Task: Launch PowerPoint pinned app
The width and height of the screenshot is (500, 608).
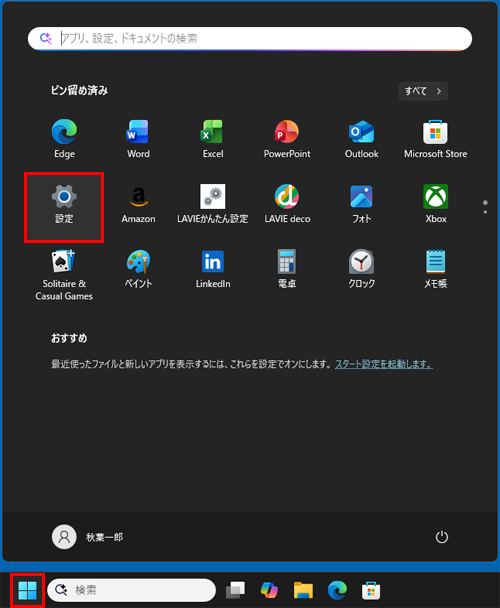Action: pos(287,139)
